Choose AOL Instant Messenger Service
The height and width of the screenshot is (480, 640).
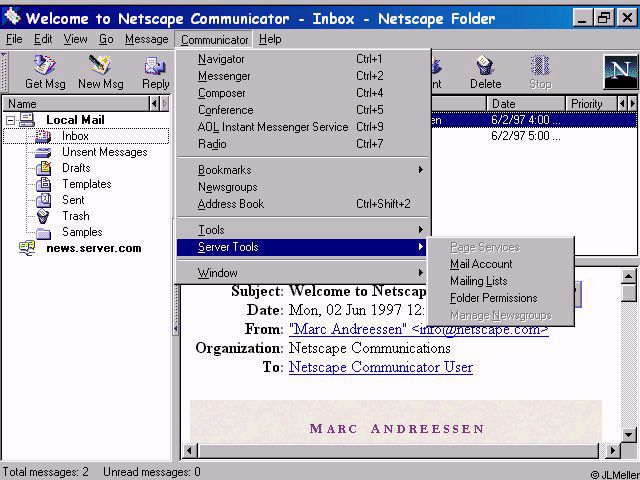(x=302, y=127)
